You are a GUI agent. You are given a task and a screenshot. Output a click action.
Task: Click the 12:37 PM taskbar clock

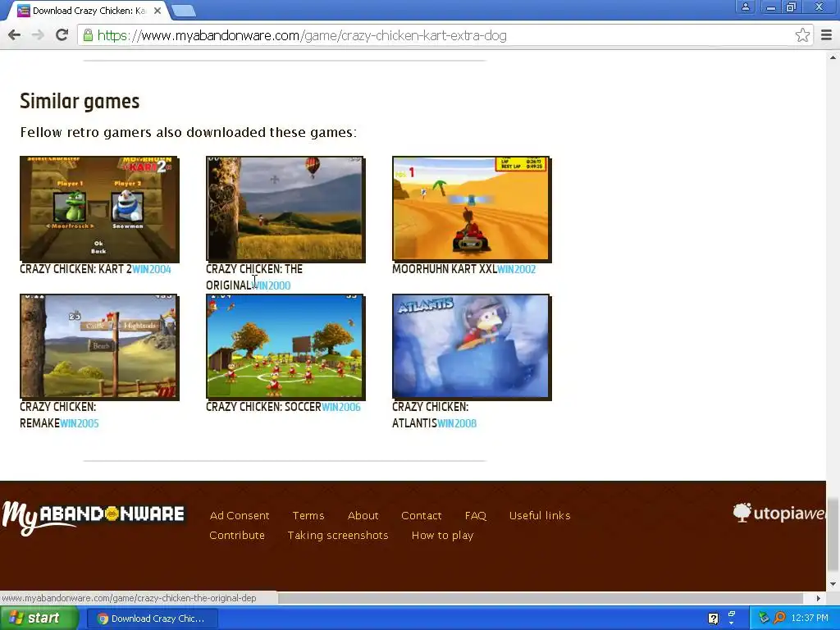point(810,619)
